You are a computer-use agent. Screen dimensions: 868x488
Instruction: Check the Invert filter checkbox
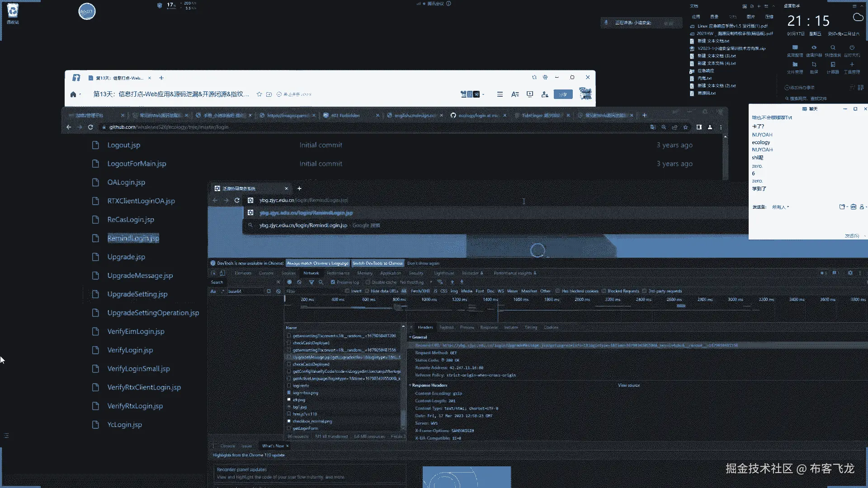(347, 291)
